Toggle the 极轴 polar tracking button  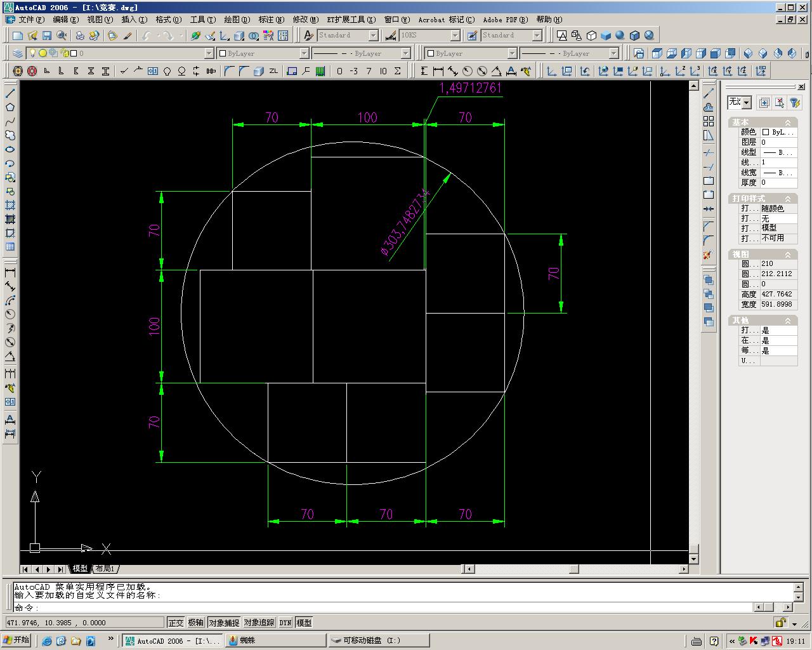click(196, 623)
